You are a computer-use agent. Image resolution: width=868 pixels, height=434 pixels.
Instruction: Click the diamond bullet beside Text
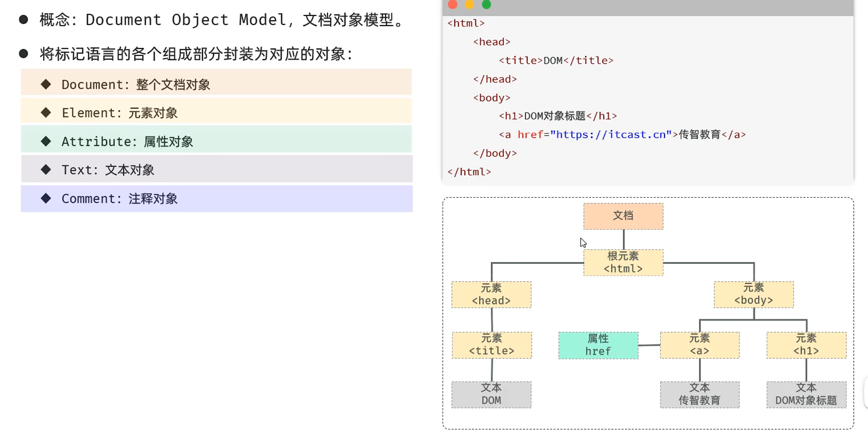coord(46,169)
